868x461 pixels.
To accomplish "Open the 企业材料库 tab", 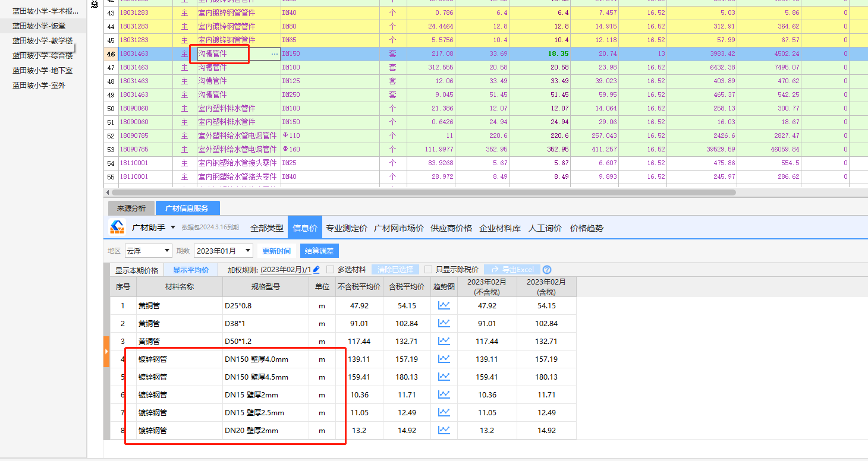I will 500,228.
